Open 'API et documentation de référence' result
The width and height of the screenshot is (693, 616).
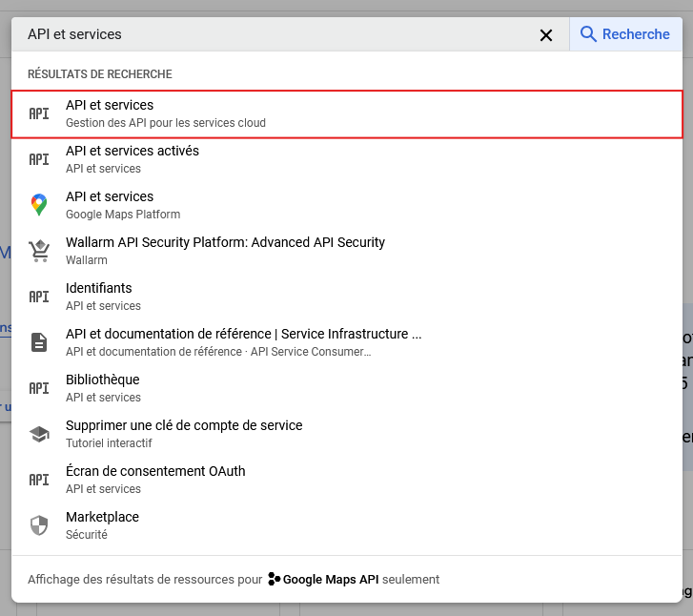(347, 342)
